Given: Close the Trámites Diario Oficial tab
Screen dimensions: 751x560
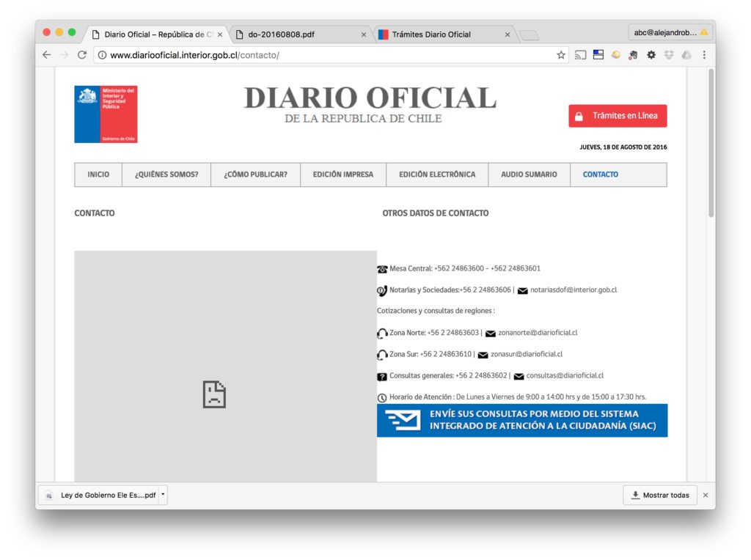Looking at the screenshot, I should pyautogui.click(x=508, y=34).
